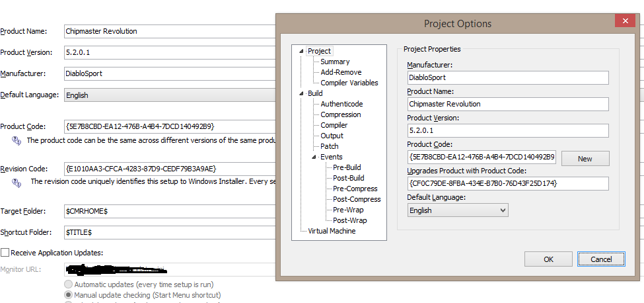644x303 pixels.
Task: Click the Monitor URL field
Action: 170,270
